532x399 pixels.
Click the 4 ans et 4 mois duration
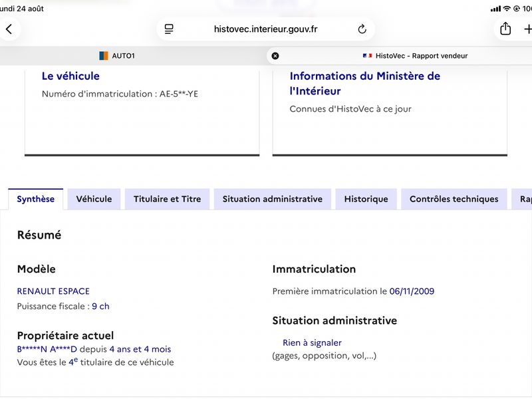point(140,349)
